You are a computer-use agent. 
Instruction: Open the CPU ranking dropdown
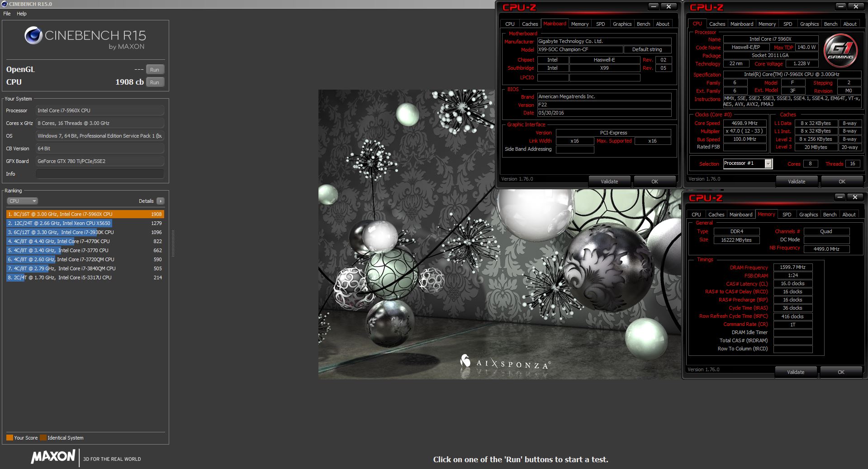(x=22, y=201)
